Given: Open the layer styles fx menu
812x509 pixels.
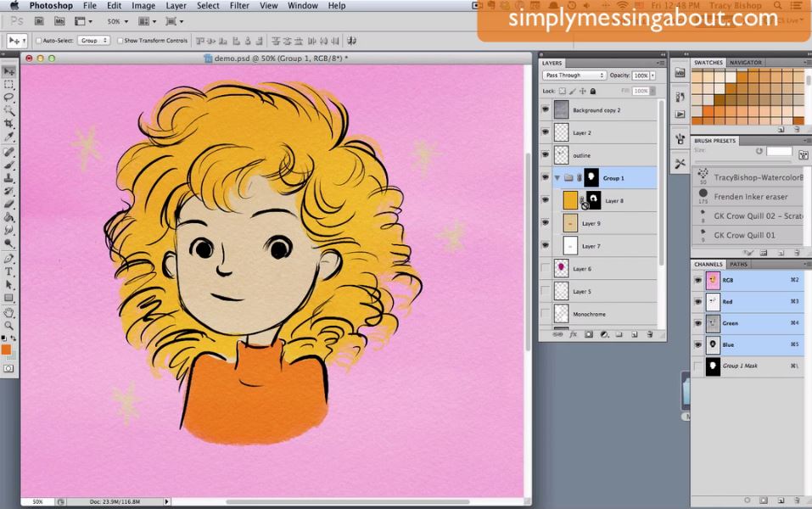Looking at the screenshot, I should coord(573,334).
